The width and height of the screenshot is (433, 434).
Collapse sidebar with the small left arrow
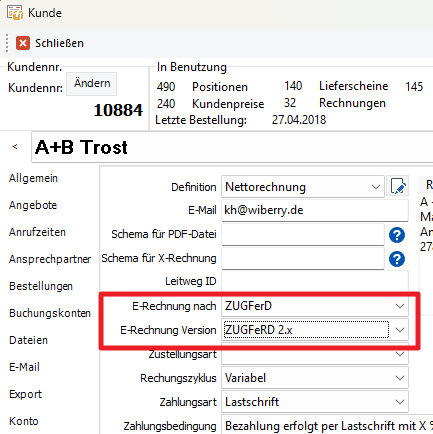[x=15, y=146]
